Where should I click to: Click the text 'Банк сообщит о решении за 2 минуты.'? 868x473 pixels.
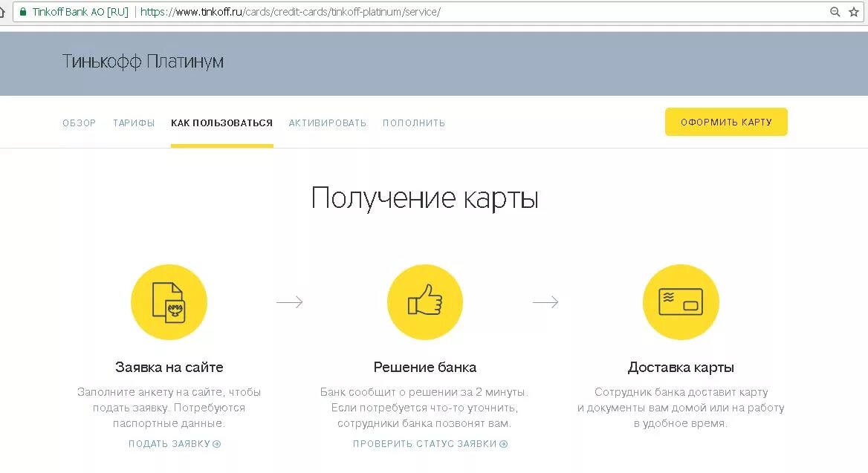[x=424, y=392]
